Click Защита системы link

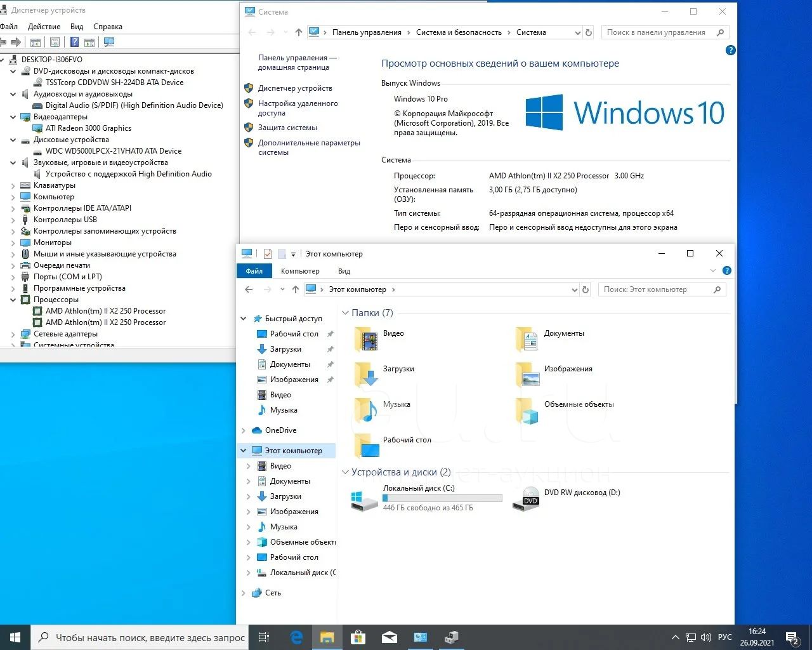point(287,128)
